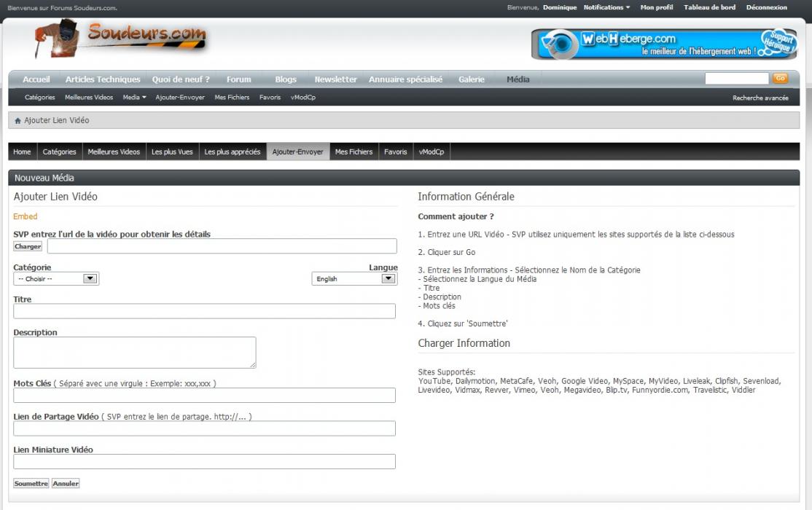
Task: Cancel the form with Annuler
Action: (x=66, y=483)
